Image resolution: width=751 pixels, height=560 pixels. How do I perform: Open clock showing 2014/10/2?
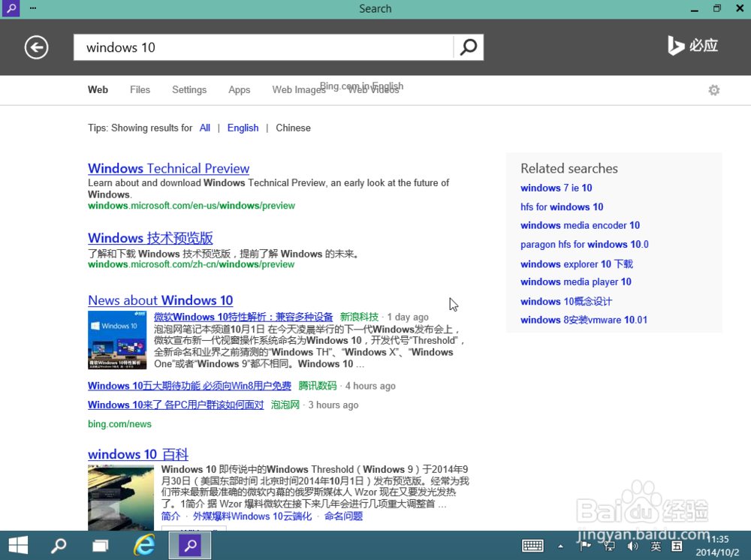click(x=717, y=546)
